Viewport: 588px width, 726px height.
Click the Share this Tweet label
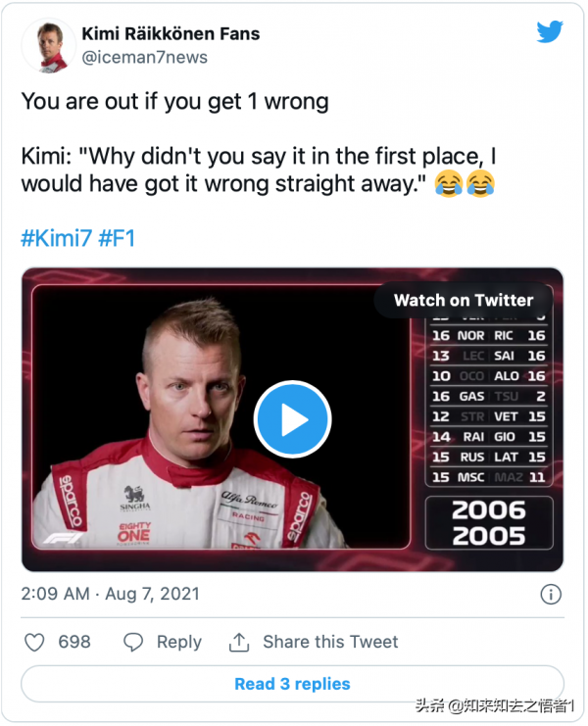pos(330,642)
